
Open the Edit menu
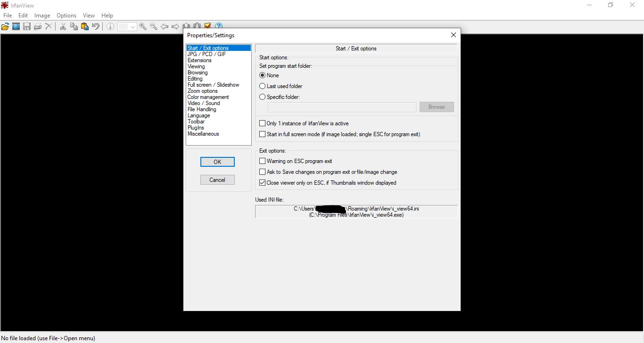coord(23,16)
